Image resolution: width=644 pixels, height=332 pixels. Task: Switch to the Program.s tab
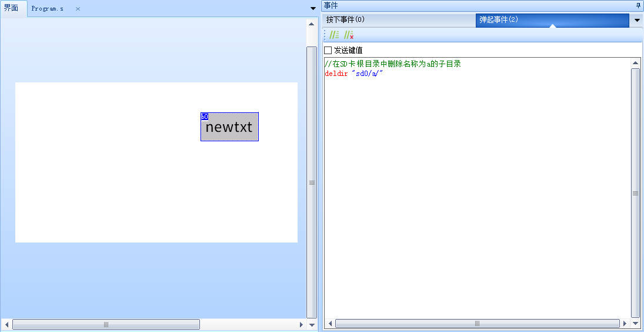[x=48, y=9]
